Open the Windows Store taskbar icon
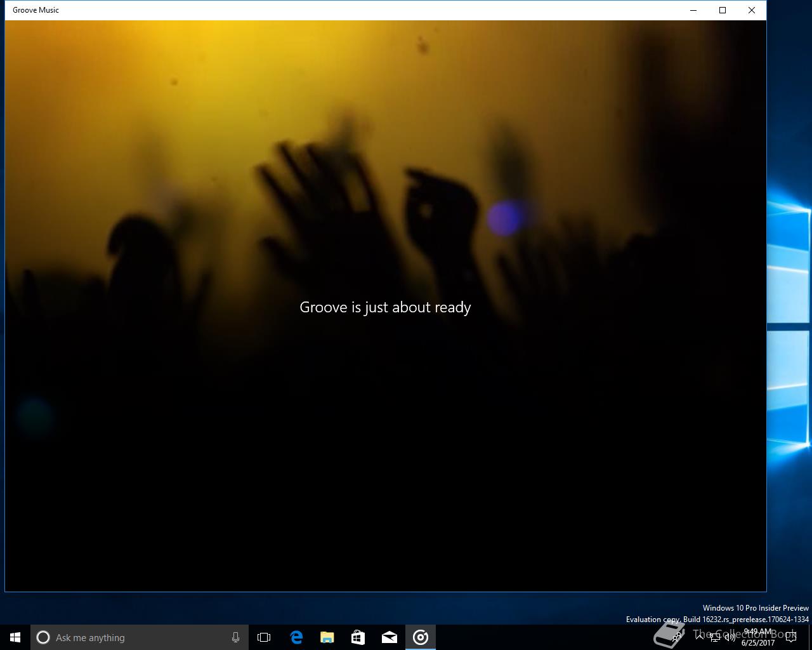This screenshot has width=812, height=650. pos(358,637)
